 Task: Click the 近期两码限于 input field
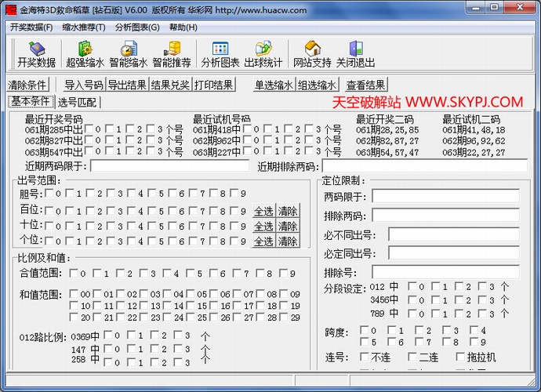[x=170, y=166]
